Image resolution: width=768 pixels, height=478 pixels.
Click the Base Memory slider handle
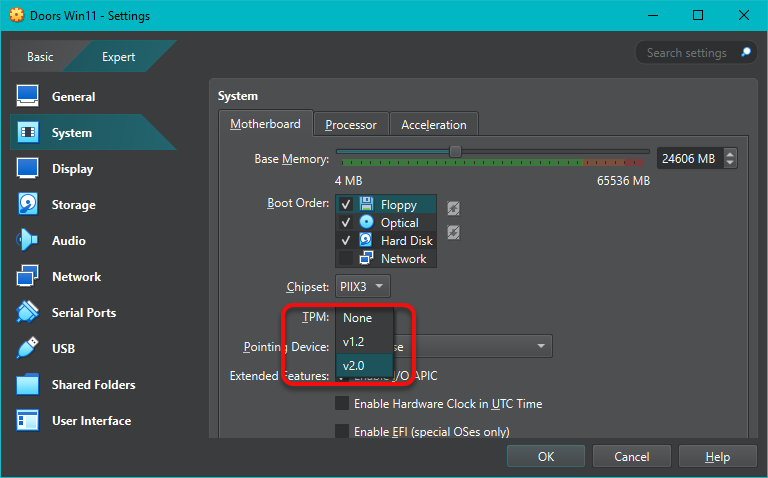(x=455, y=151)
